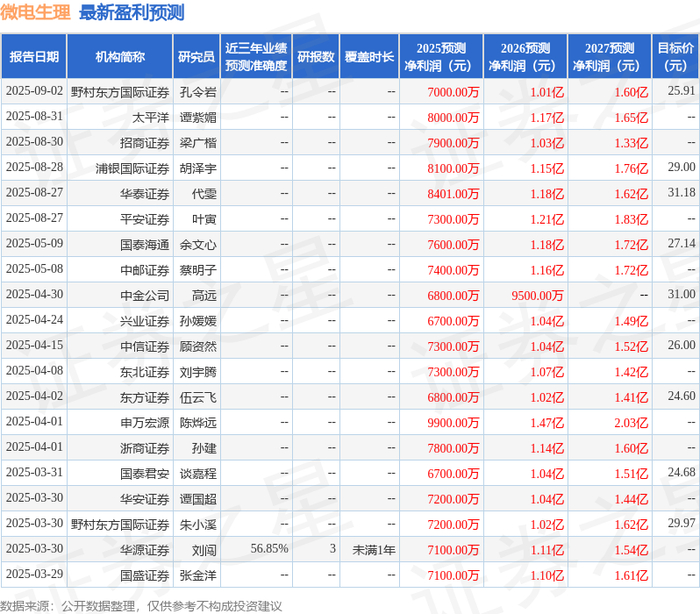
Task: Select the 报告日期 column header
Action: coord(34,57)
